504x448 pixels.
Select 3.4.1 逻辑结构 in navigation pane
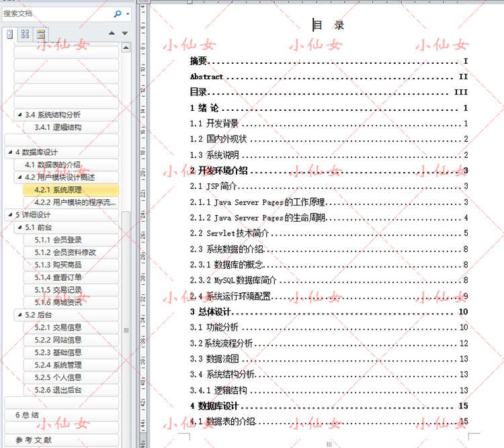[71, 127]
